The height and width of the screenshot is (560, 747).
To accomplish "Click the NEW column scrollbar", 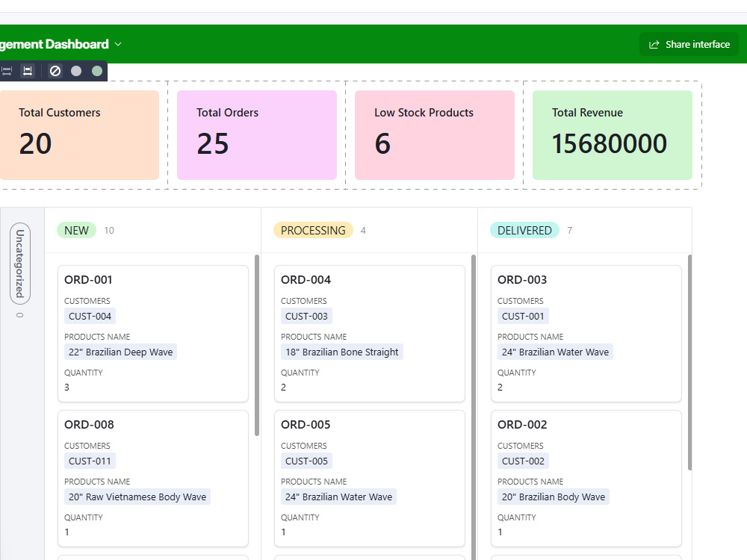I will (257, 345).
